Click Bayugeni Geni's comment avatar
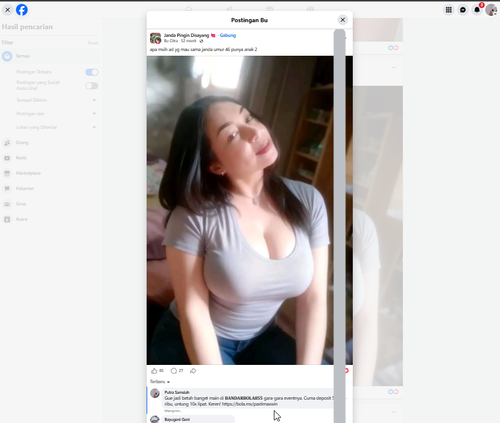 (x=155, y=419)
